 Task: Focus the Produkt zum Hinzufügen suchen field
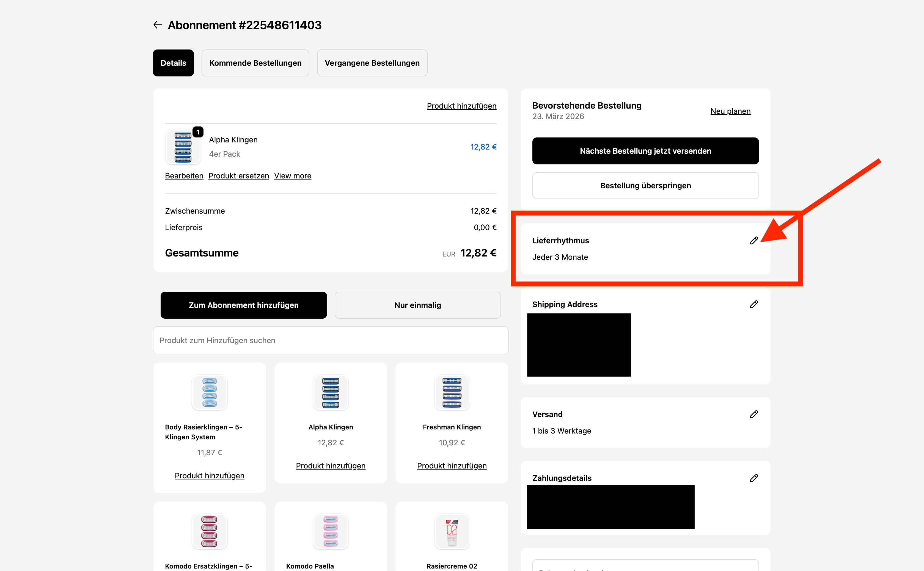[x=331, y=341]
